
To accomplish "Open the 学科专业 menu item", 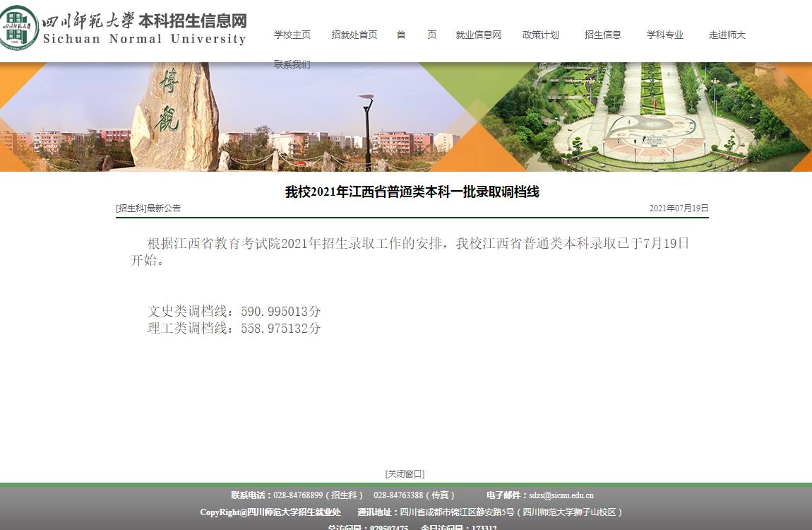I will [665, 35].
